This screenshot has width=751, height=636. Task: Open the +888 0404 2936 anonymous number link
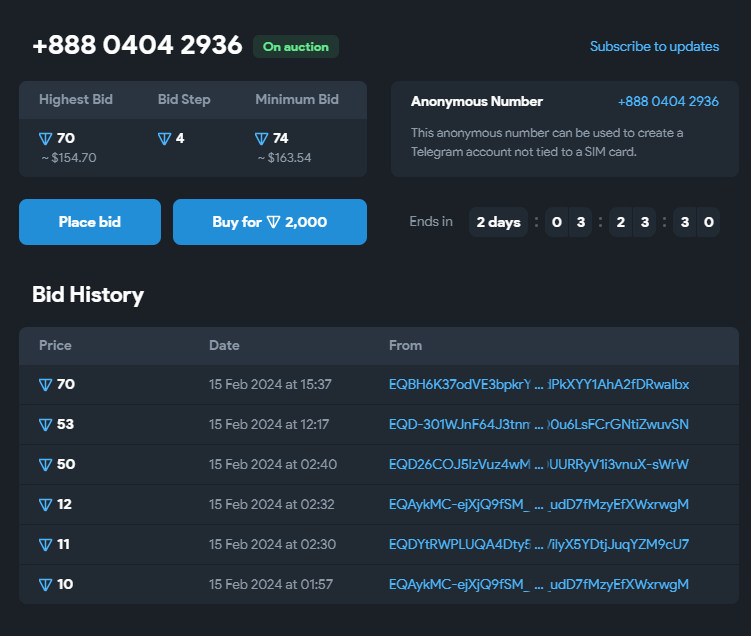(x=668, y=102)
